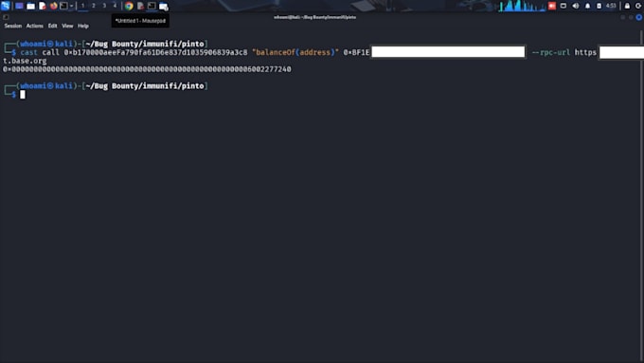644x363 pixels.
Task: Close the terminal window with blue button
Action: [x=639, y=17]
